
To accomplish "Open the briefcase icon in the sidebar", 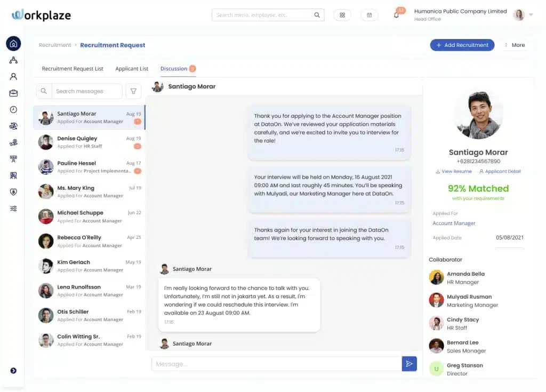I will click(x=13, y=93).
